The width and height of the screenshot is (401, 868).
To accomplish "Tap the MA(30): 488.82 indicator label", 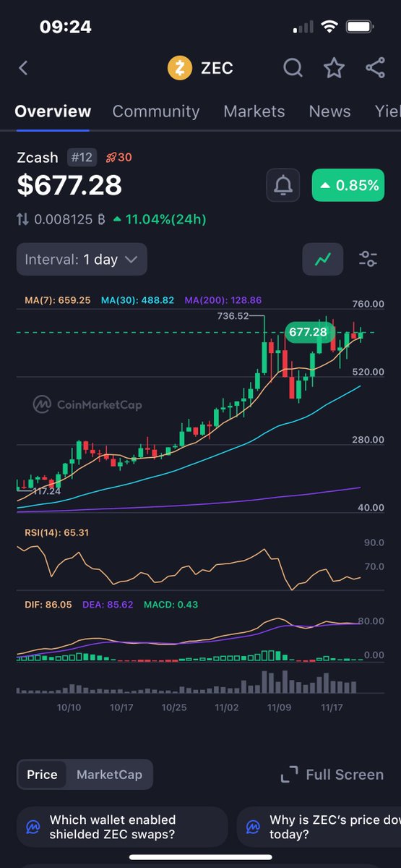I will (x=137, y=299).
